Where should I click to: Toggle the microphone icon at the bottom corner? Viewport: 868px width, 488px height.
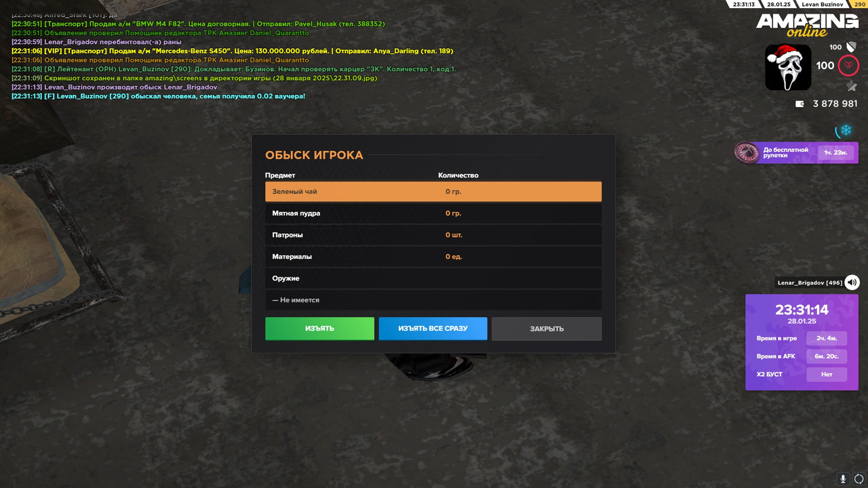(x=844, y=479)
